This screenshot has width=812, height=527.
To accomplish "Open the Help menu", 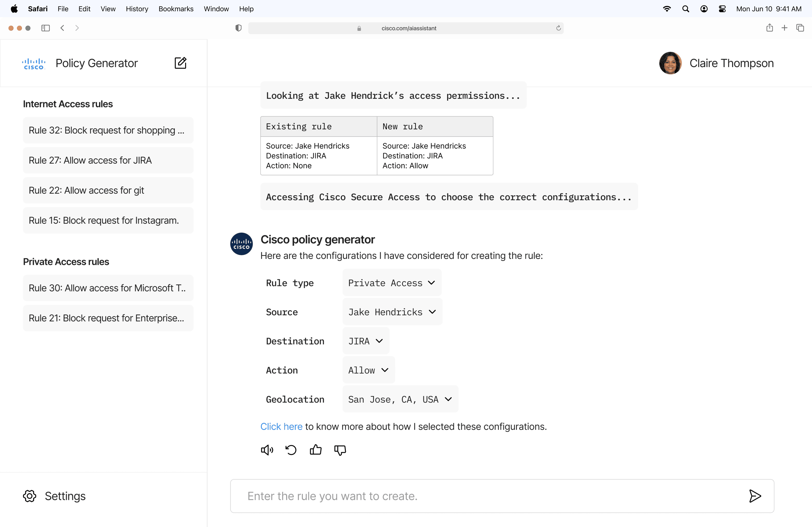I will [246, 9].
